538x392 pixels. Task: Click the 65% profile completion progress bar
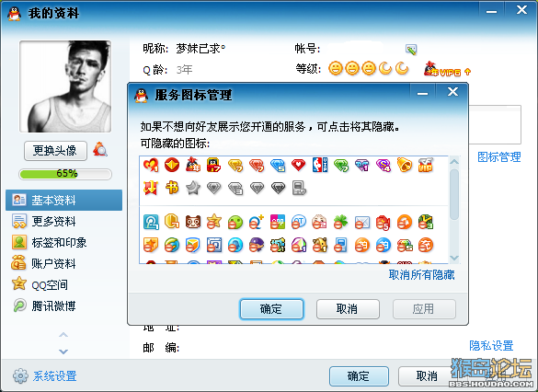[x=65, y=174]
